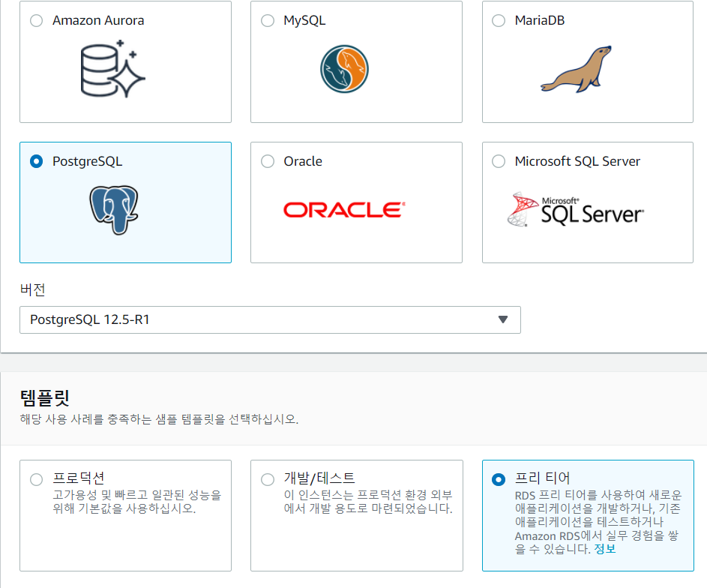The image size is (707, 588).
Task: Click the 개발/테스트 description text
Action: tap(368, 502)
